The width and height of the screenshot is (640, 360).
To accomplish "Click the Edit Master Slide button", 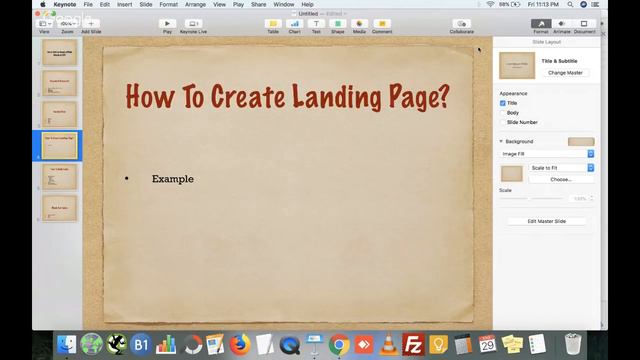I will tap(547, 221).
